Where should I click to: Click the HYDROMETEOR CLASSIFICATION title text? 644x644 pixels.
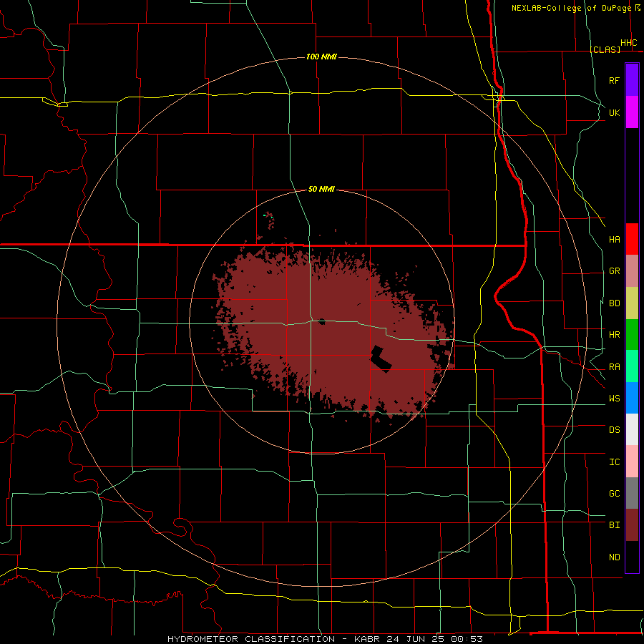click(251, 639)
